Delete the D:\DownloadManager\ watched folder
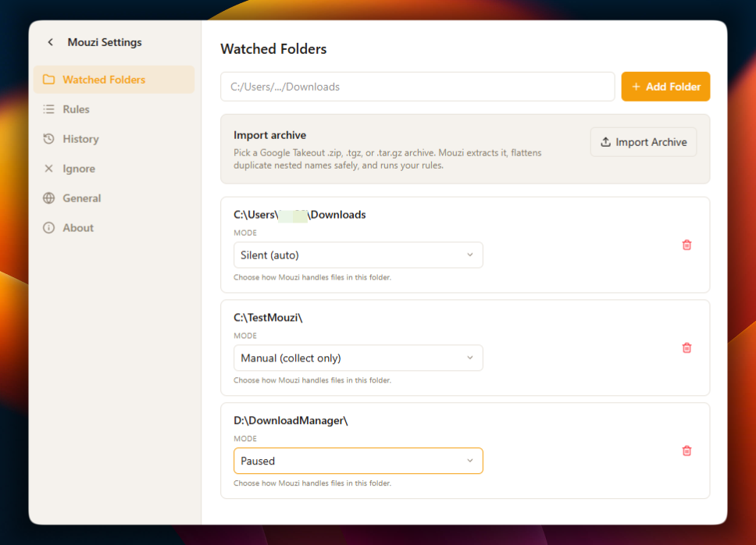 (x=687, y=451)
